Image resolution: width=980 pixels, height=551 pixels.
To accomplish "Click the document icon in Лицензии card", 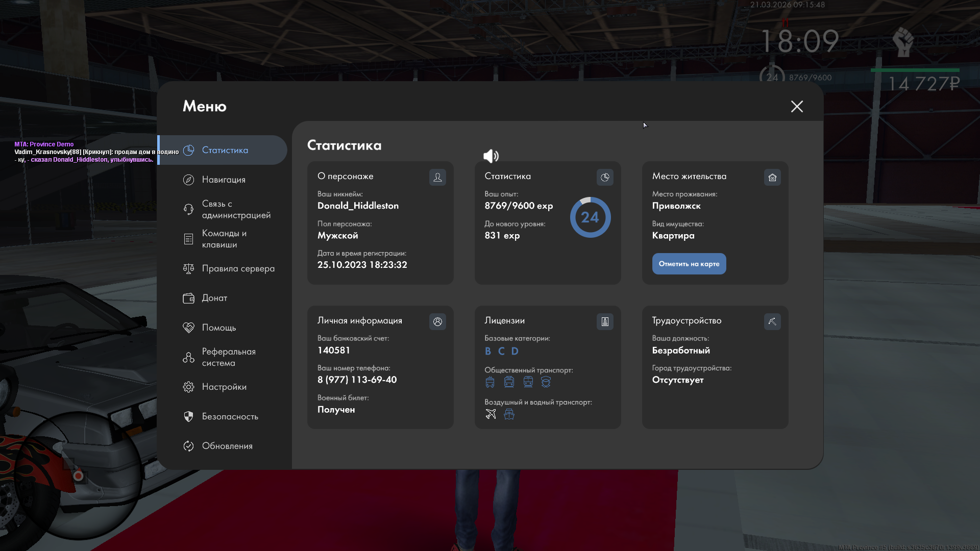I will click(x=605, y=321).
